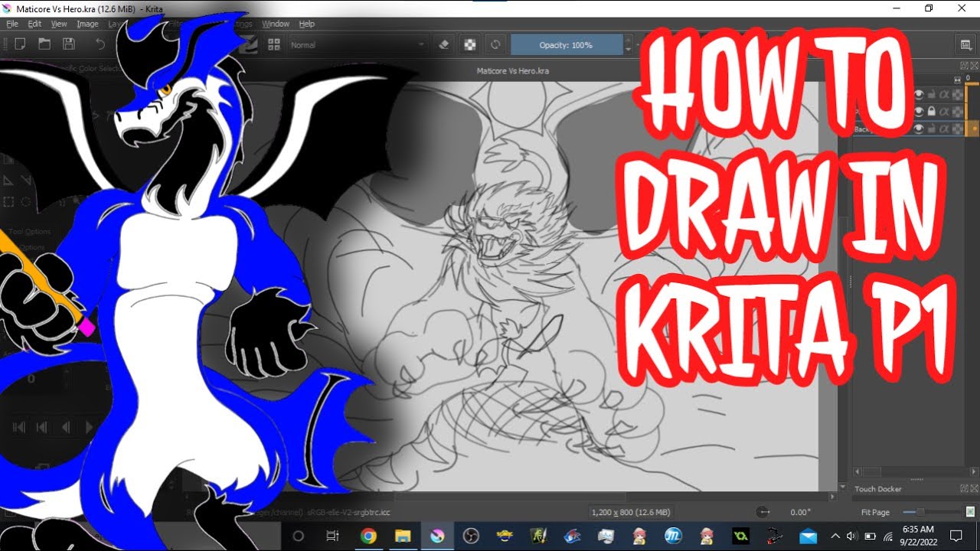Toggle inherit alpha on the Background layer

pyautogui.click(x=944, y=130)
